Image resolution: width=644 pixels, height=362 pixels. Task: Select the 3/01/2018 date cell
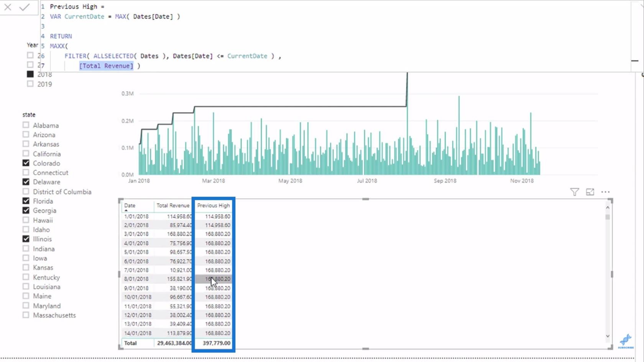pos(136,234)
